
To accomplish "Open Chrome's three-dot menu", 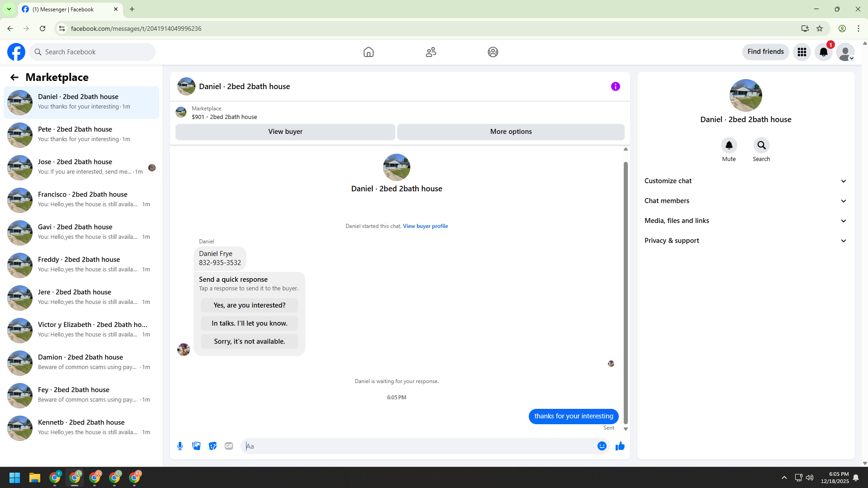I will tap(859, 28).
